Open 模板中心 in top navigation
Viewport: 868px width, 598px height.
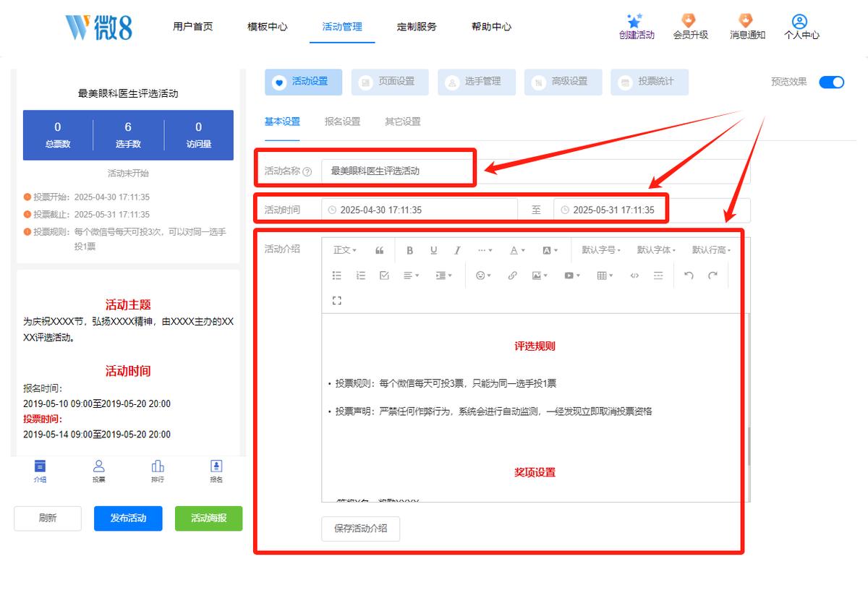267,27
